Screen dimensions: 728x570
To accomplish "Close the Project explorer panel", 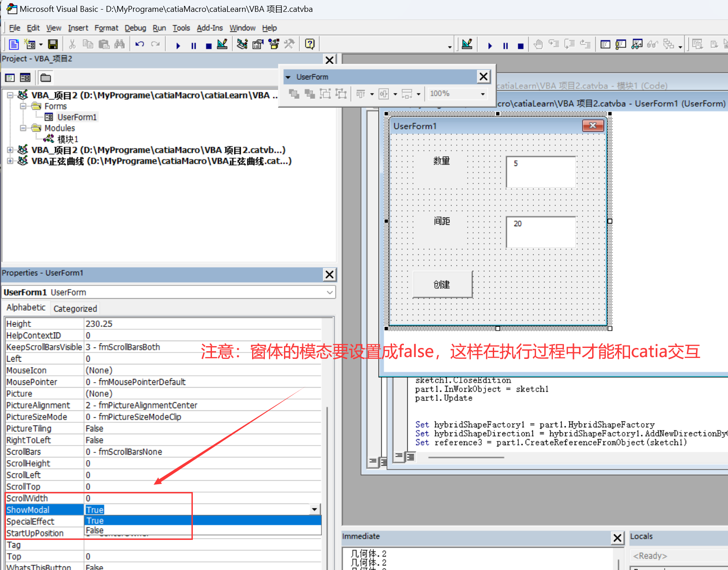I will (x=330, y=60).
